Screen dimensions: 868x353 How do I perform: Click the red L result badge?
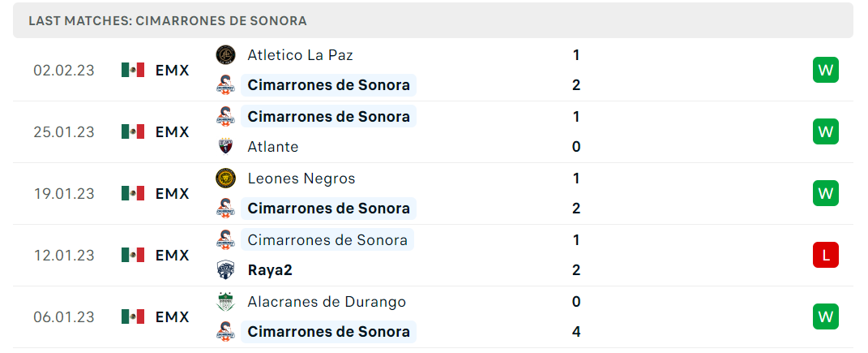[x=825, y=256]
